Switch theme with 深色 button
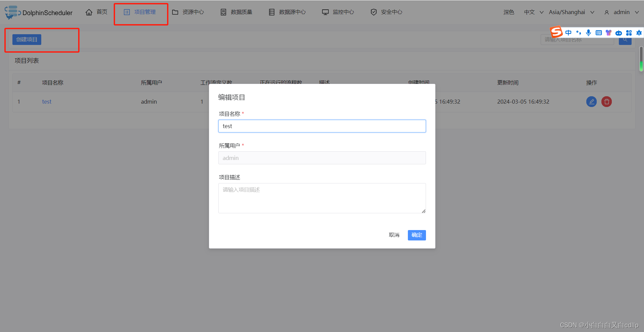Image resolution: width=644 pixels, height=332 pixels. tap(509, 12)
